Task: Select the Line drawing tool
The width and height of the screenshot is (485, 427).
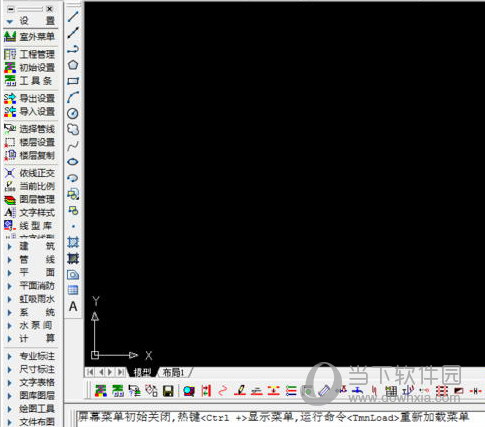Action: (x=73, y=17)
